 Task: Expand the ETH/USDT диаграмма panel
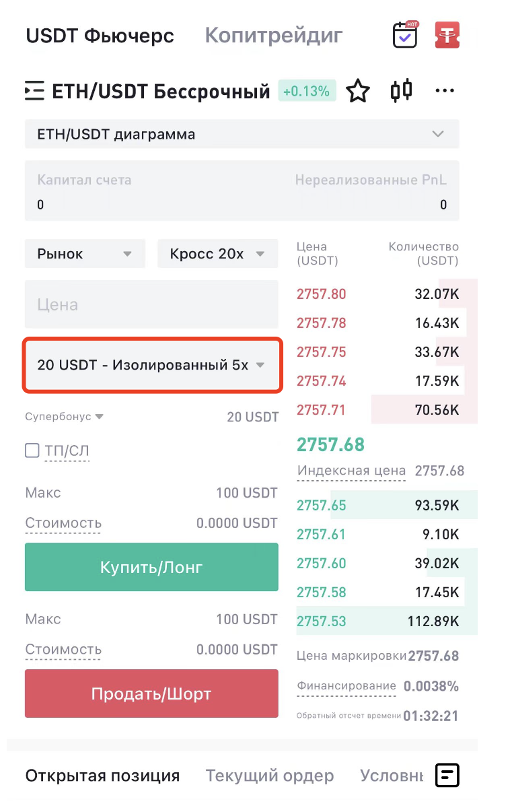[x=242, y=134]
